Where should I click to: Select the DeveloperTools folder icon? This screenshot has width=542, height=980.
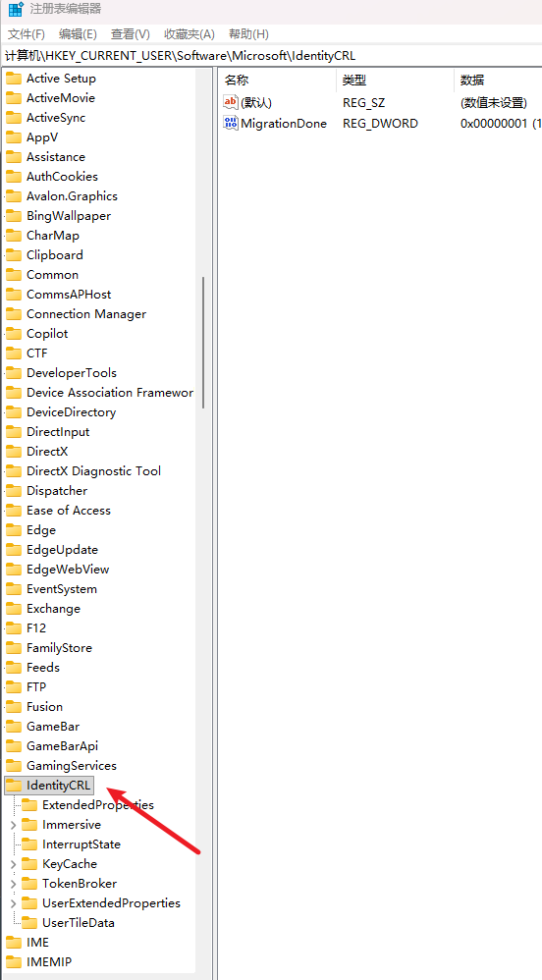[x=14, y=373]
